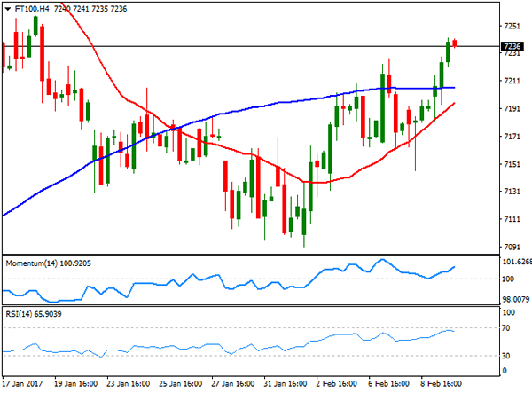
Task: Click the 7131 price axis label
Action: tap(512, 192)
